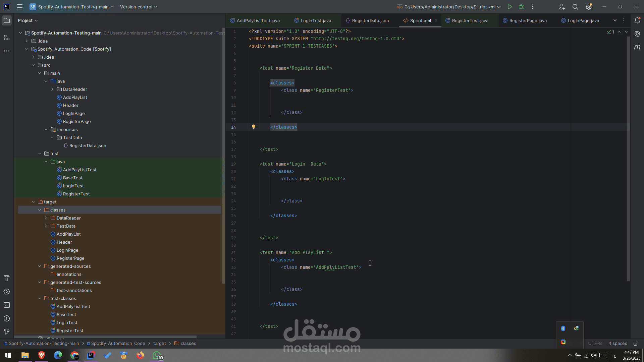Toggle the read-only lock icon
The height and width of the screenshot is (362, 644).
[636, 344]
